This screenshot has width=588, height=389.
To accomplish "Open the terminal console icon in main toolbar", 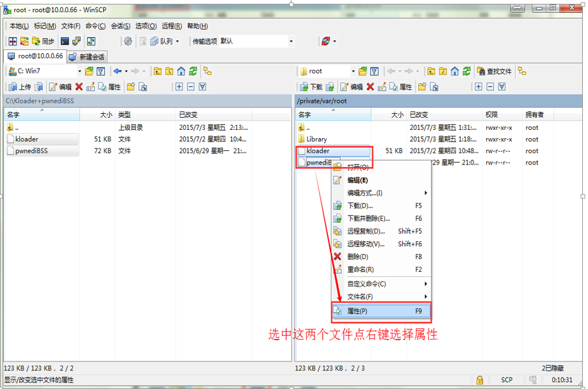I will (x=65, y=41).
